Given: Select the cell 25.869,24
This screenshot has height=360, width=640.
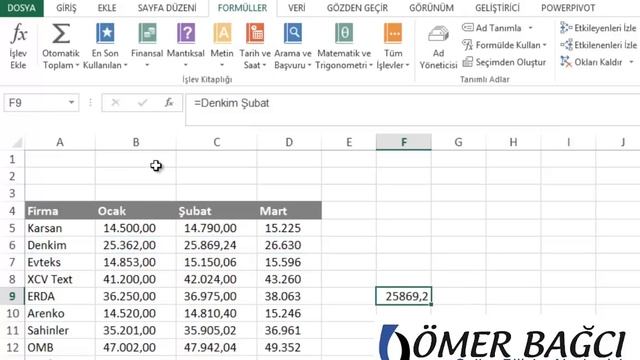Looking at the screenshot, I should [217, 245].
